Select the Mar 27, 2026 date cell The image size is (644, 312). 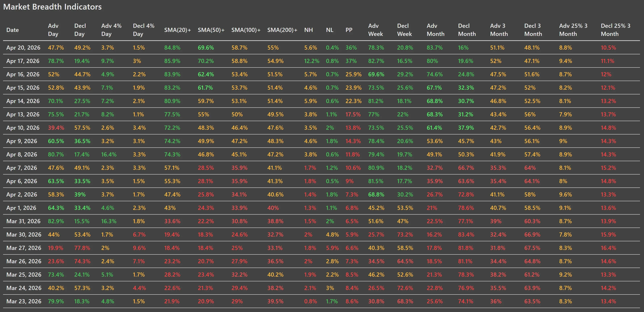click(24, 248)
